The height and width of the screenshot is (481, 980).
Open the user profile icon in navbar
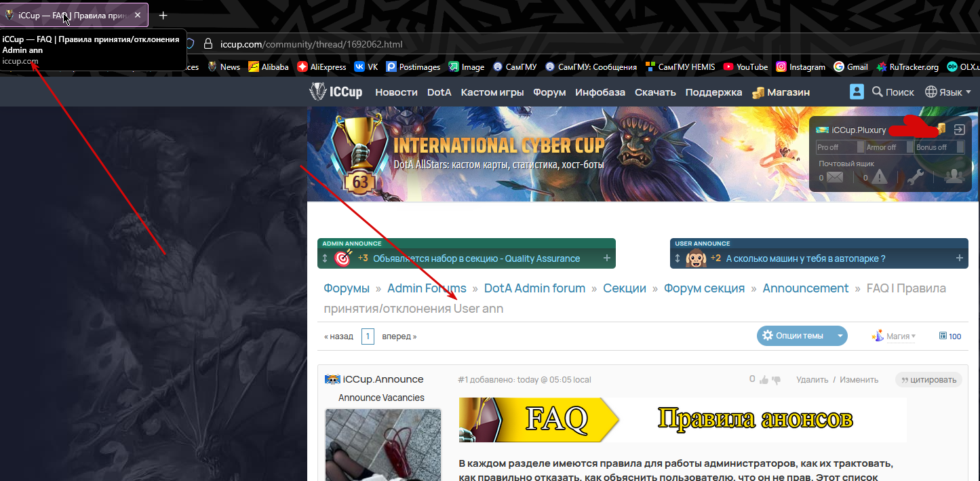[857, 92]
